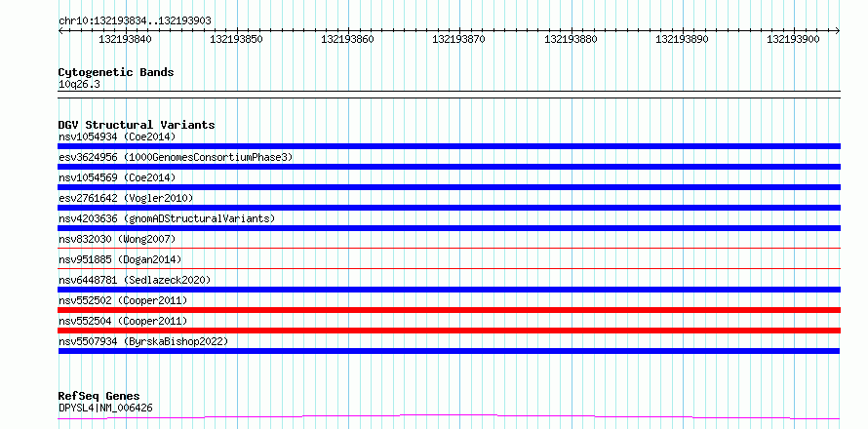Screen dimensions: 868x429
Task: Open variant nsv4203636 (gnomADStructuralVariants)
Action: (167, 218)
